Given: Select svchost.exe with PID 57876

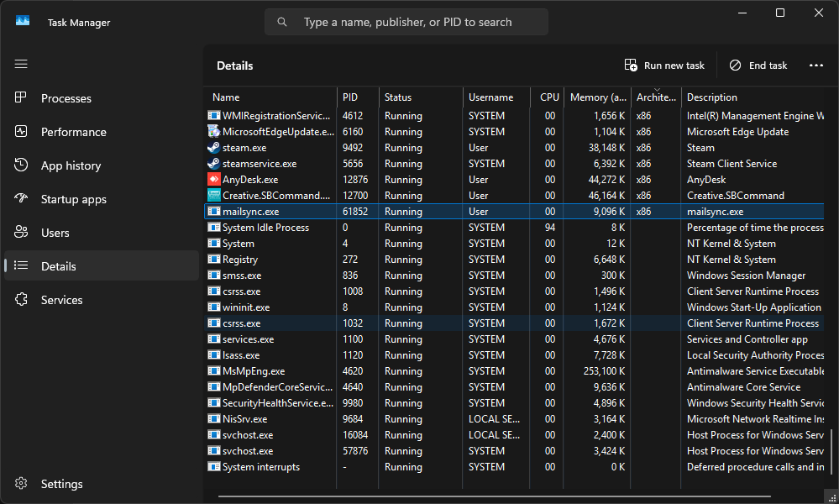Looking at the screenshot, I should pos(248,451).
